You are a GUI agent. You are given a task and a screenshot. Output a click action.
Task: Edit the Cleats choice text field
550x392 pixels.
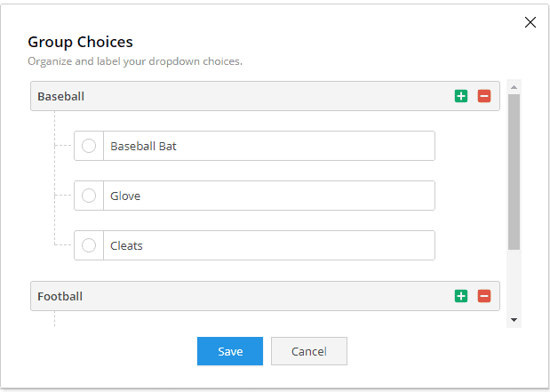(269, 245)
